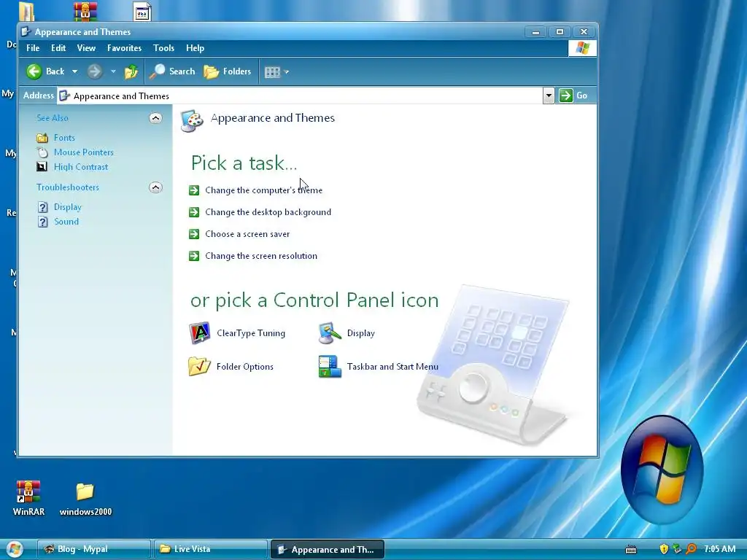747x560 pixels.
Task: Expand the Address bar dropdown
Action: [x=549, y=96]
